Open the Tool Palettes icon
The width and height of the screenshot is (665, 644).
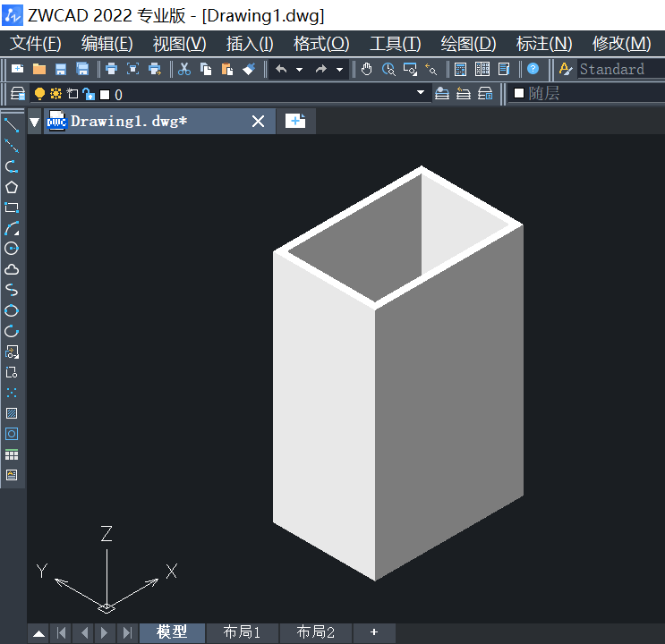coord(504,69)
